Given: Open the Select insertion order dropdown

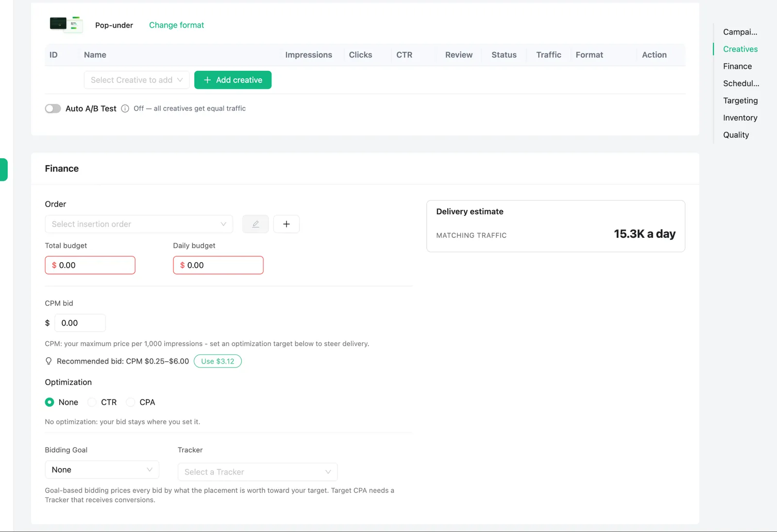Looking at the screenshot, I should pyautogui.click(x=139, y=224).
